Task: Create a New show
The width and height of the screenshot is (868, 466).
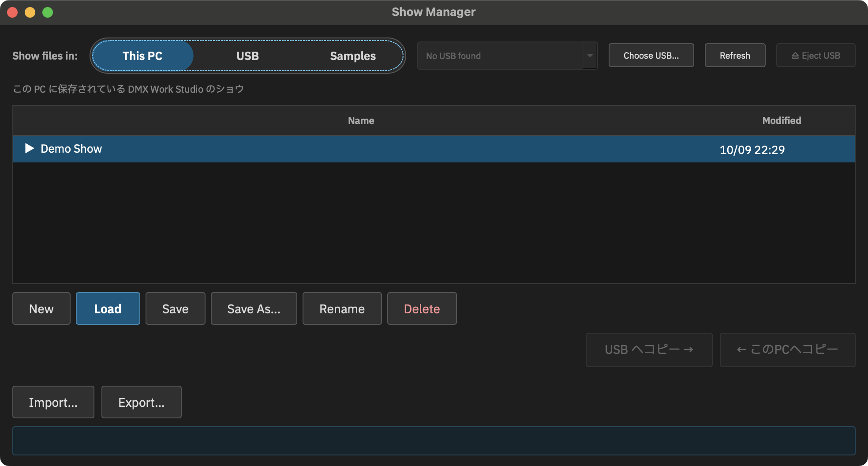Action: (x=41, y=308)
